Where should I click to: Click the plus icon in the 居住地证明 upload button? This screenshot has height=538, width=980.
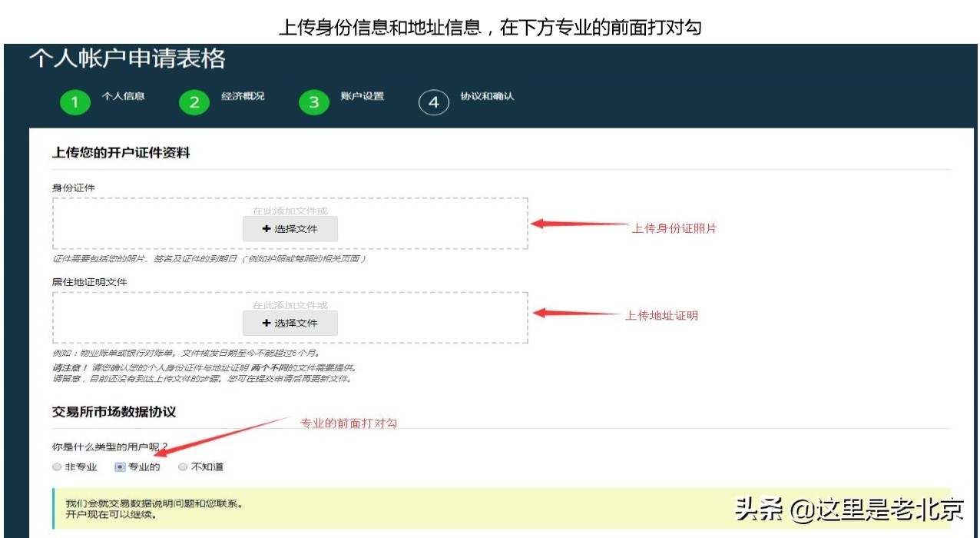point(267,323)
